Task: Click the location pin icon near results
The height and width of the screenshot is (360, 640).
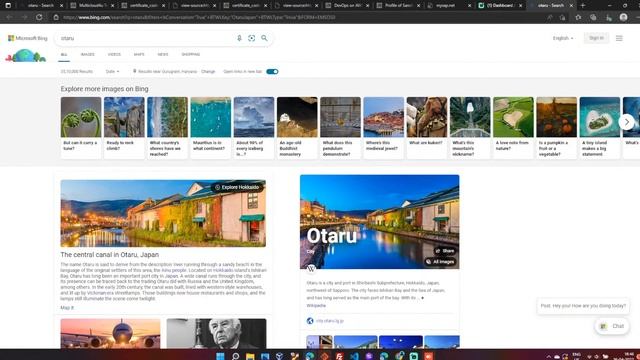Action: click(x=134, y=71)
